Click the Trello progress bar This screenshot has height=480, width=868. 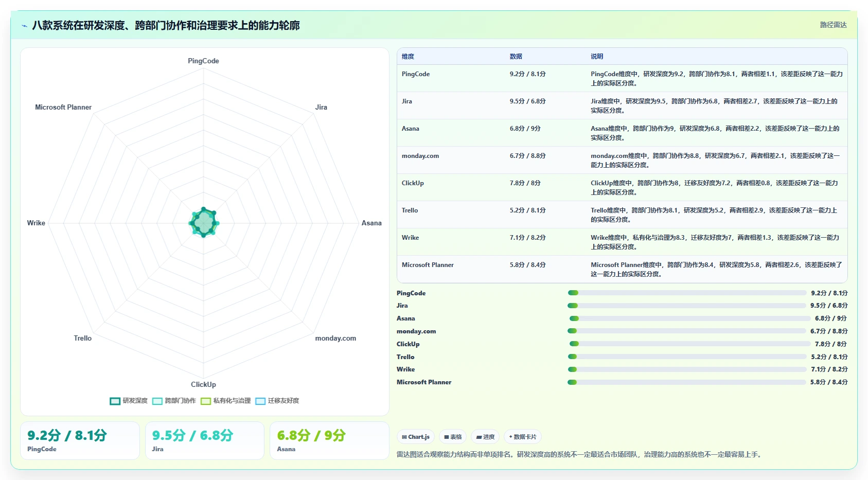coord(687,357)
